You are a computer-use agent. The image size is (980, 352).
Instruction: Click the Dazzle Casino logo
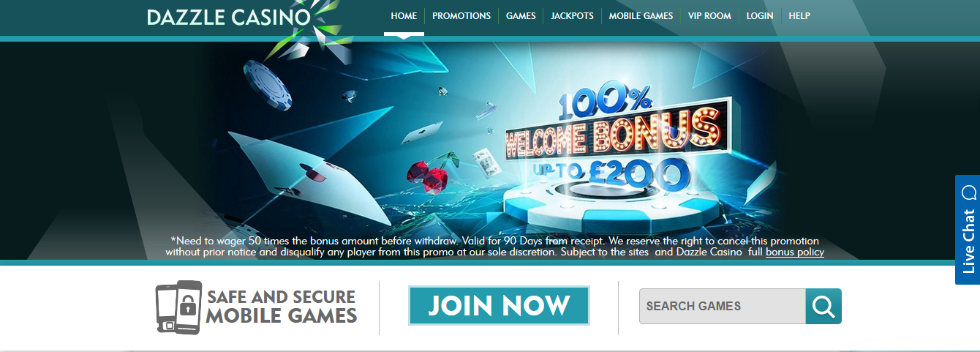230,18
